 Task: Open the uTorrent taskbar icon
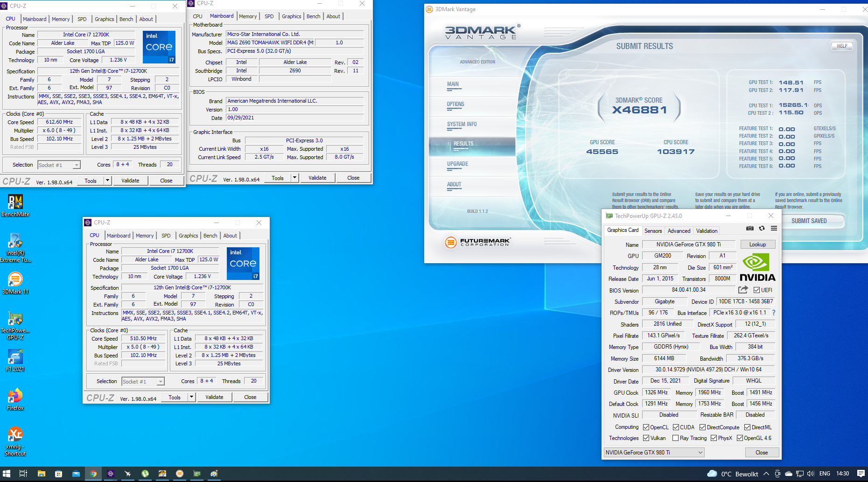click(x=145, y=474)
